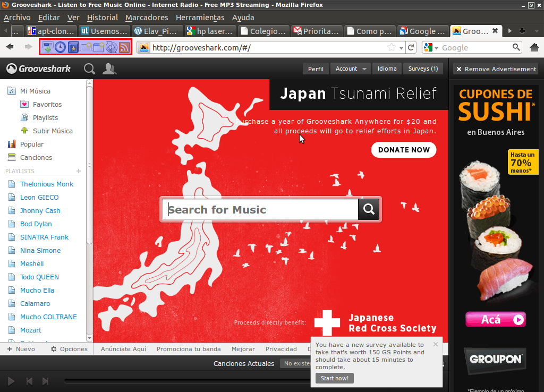Close the survey notification popup
The width and height of the screenshot is (544, 392).
pos(436,344)
